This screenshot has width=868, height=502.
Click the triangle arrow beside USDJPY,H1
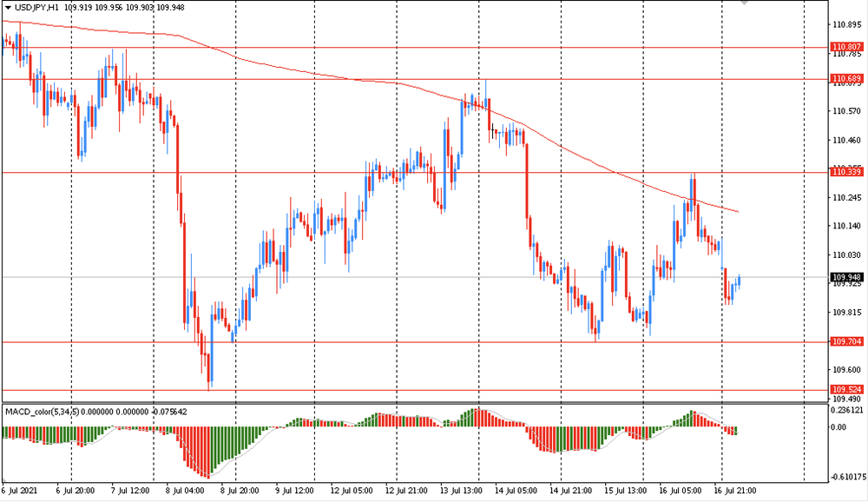tap(8, 7)
